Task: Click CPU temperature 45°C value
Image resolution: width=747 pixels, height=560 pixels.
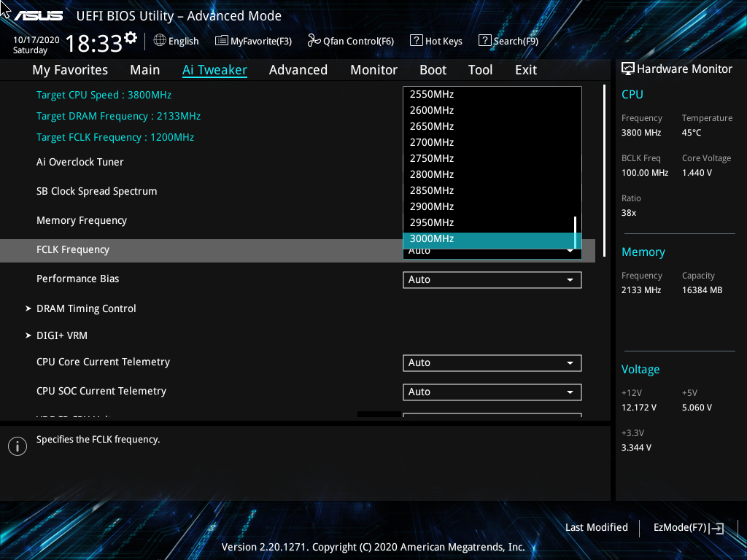Action: click(x=692, y=133)
